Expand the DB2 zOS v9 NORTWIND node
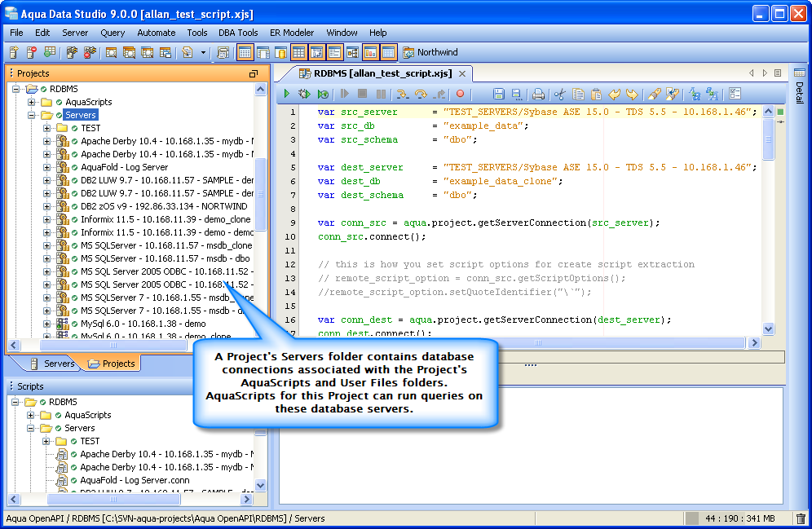The height and width of the screenshot is (529, 812). tap(46, 206)
